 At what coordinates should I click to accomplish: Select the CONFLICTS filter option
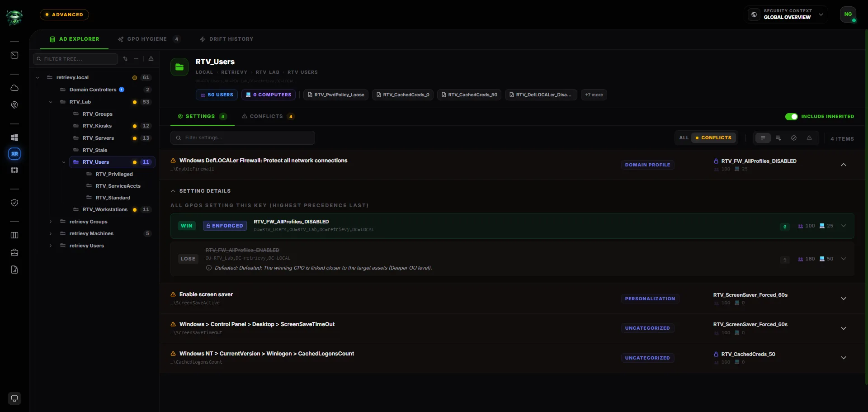tap(714, 138)
